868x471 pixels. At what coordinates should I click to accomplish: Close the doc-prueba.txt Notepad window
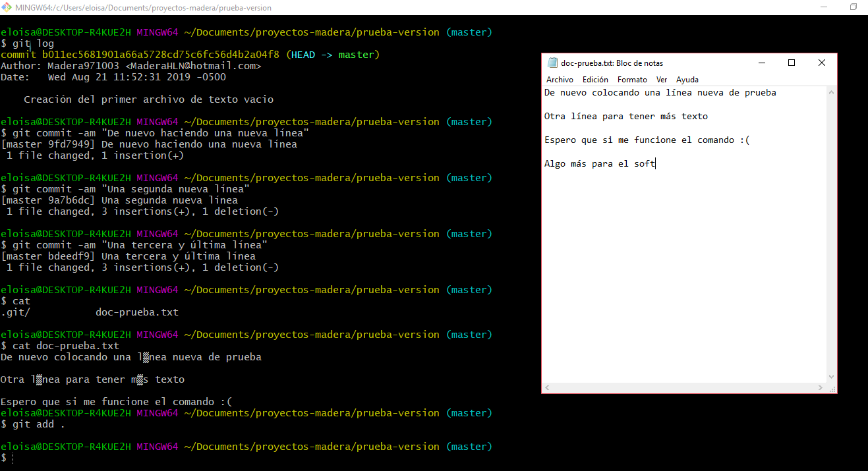click(821, 63)
